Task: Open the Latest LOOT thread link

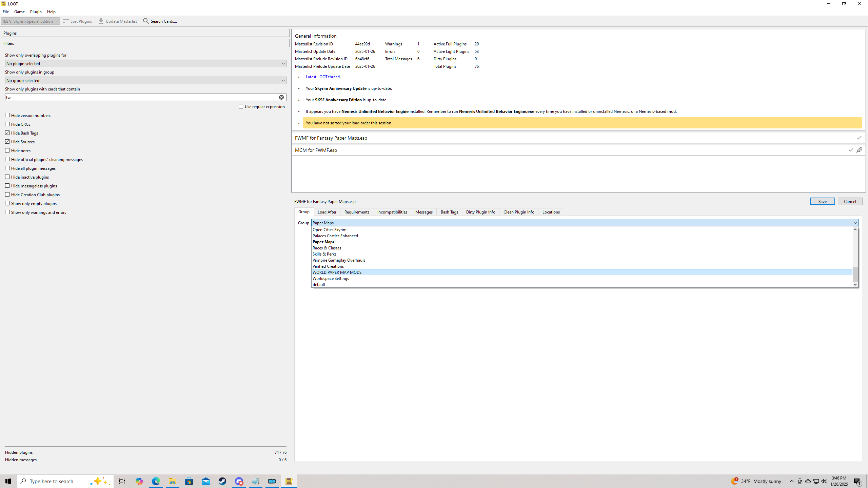Action: tap(322, 77)
